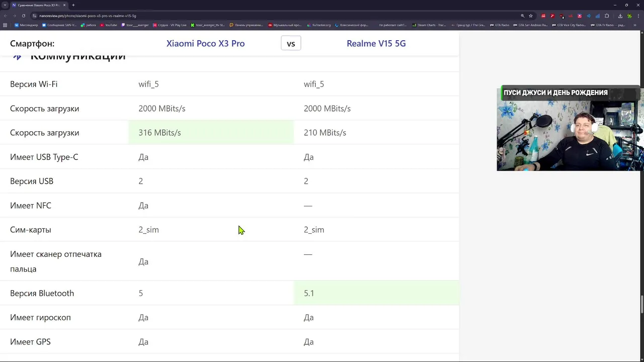This screenshot has height=362, width=644.
Task: Click the Имеет USB Type-C label
Action: (44, 157)
